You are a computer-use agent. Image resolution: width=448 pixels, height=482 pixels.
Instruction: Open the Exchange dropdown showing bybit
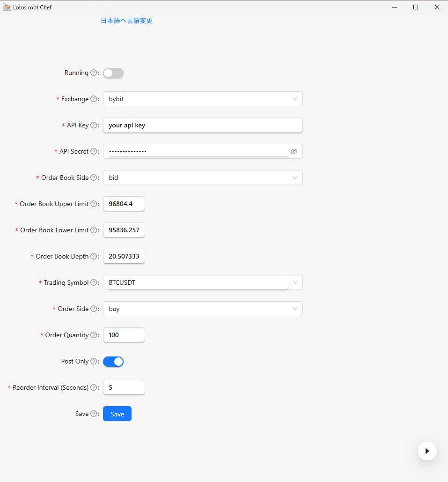click(x=202, y=99)
